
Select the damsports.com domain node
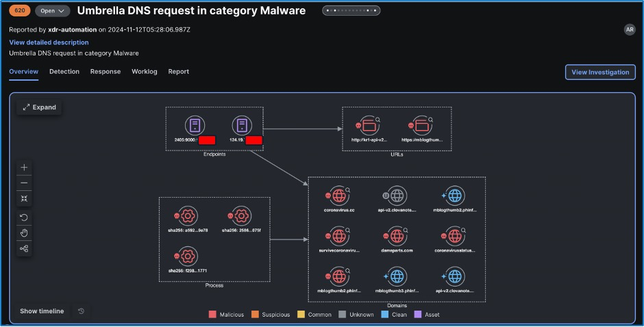(x=397, y=235)
